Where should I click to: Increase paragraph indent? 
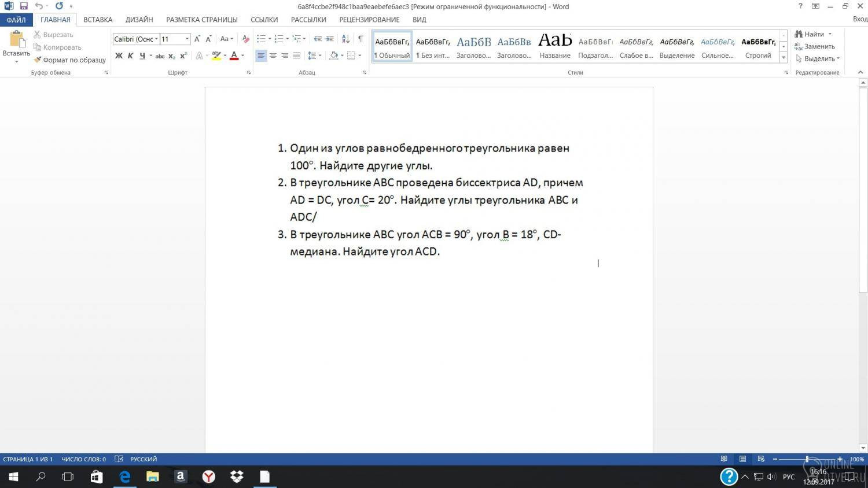pos(330,39)
